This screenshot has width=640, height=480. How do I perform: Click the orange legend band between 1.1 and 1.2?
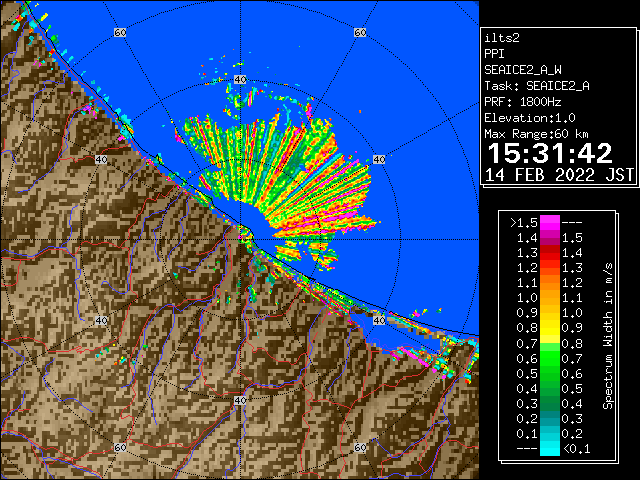click(549, 282)
